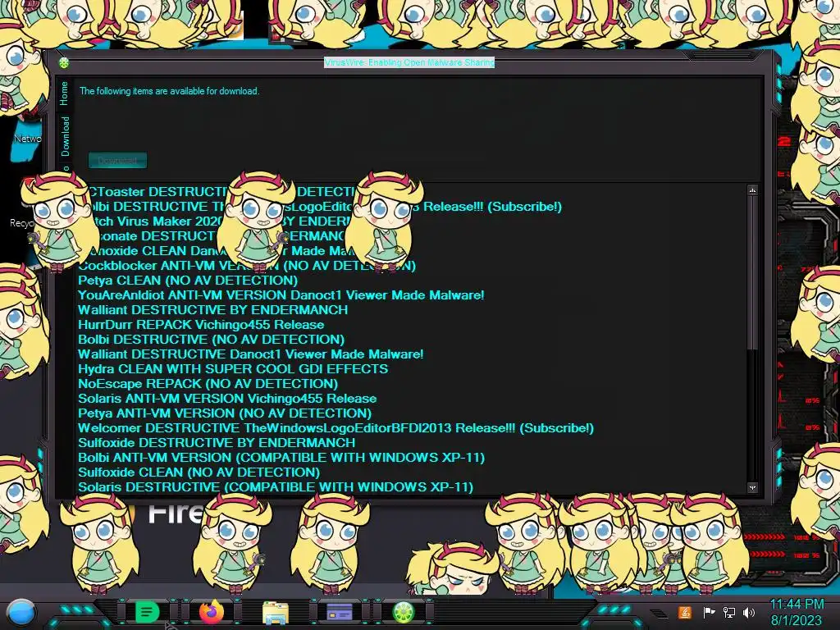Click the network icon in system tray
This screenshot has width=840, height=630.
[x=729, y=612]
